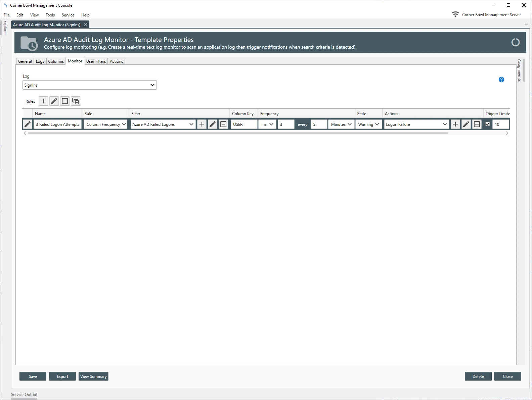Add a filter next to Azure AD Failed Logons
The image size is (532, 400).
click(x=202, y=124)
